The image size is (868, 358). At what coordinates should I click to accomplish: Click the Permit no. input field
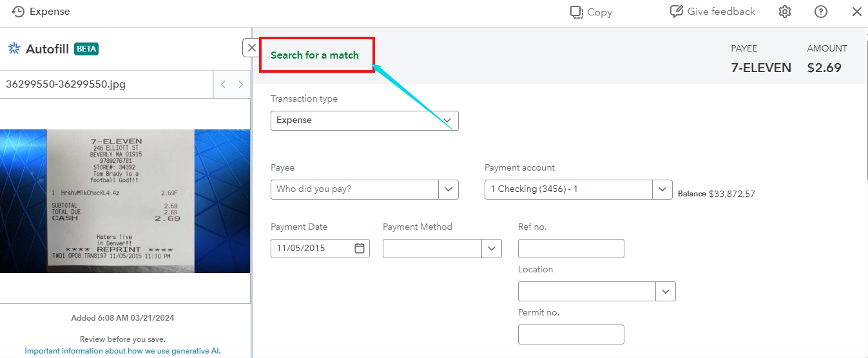point(571,335)
